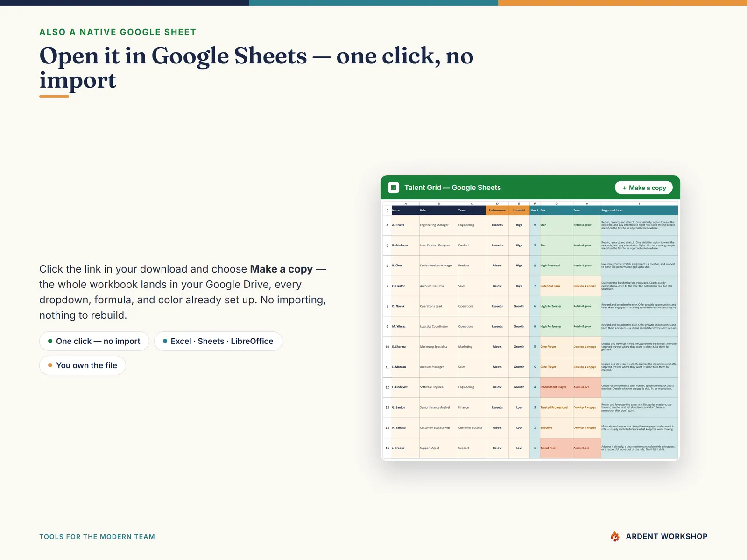Screen dimensions: 747x560
Task: Click the Lead Product Designer role cell
Action: point(439,245)
